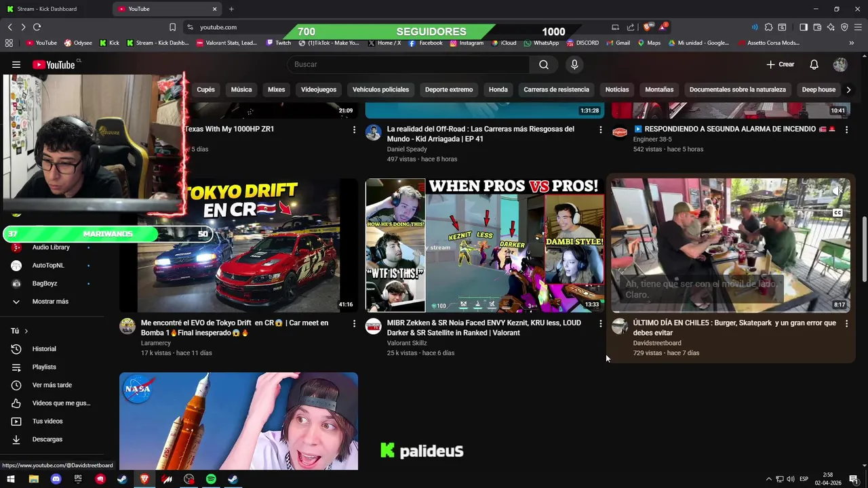Open Descargas in the sidebar
868x488 pixels.
click(47, 439)
